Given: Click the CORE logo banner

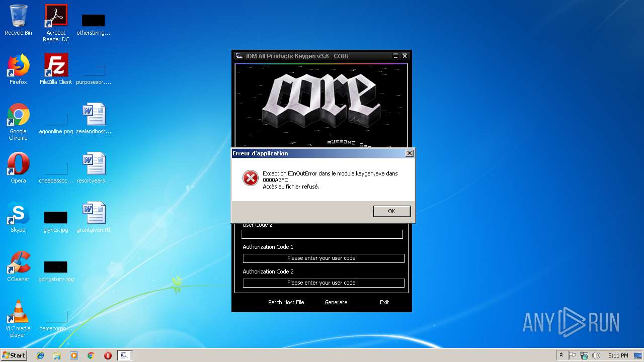Looking at the screenshot, I should (x=321, y=105).
